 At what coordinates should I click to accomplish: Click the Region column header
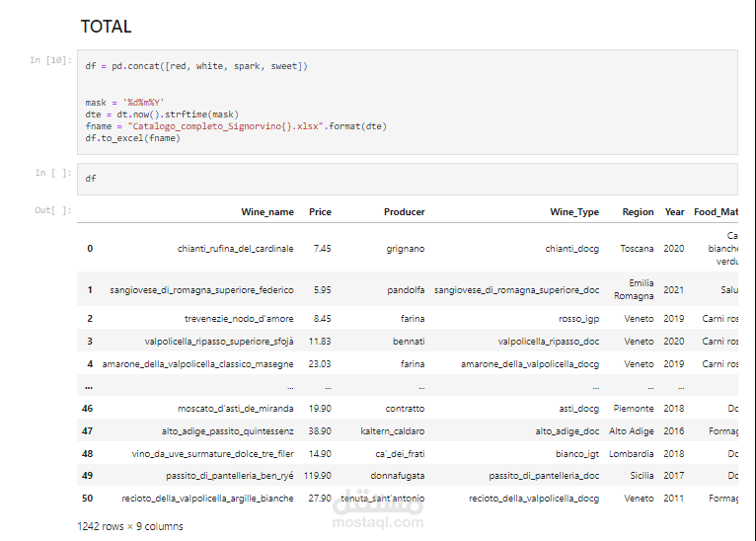638,212
